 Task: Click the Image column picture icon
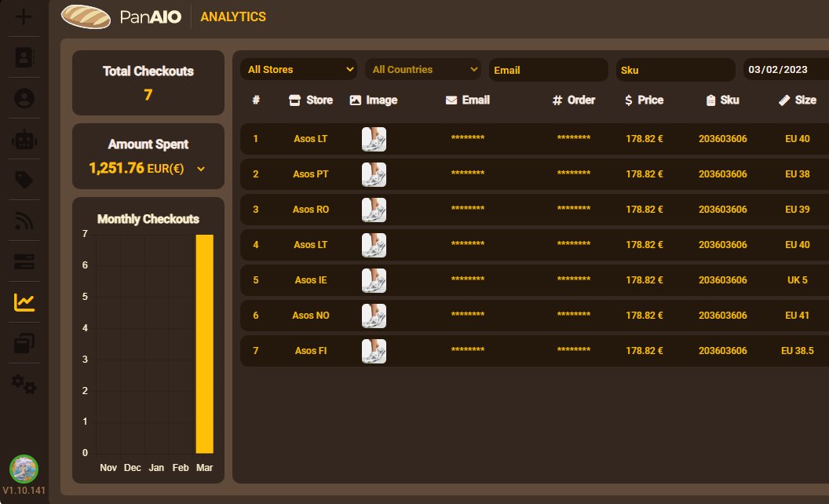tap(356, 100)
